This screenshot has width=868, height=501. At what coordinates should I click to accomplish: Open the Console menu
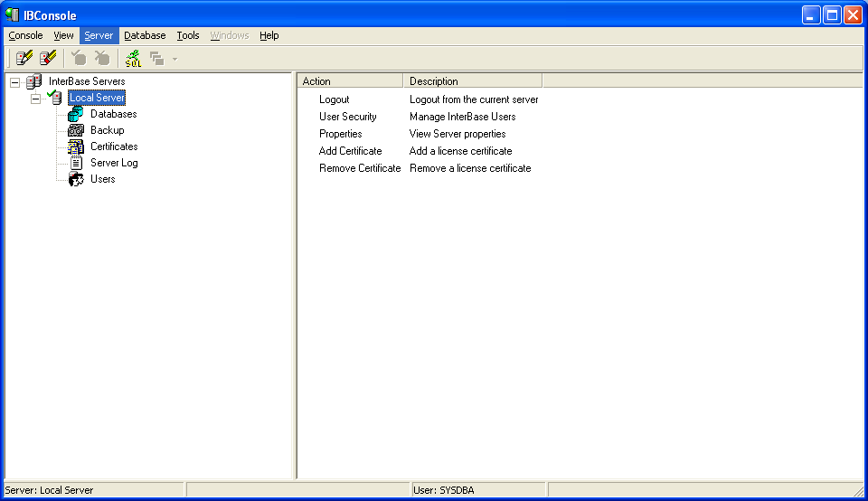25,35
